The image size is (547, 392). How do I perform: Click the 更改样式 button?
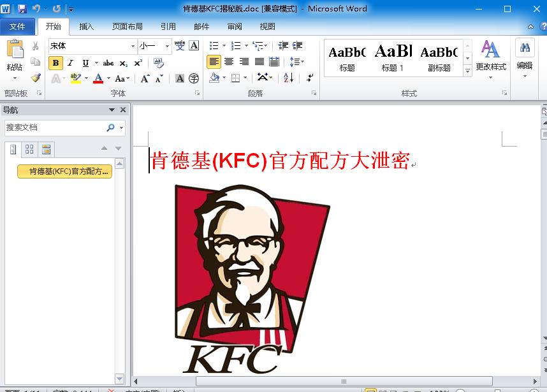click(491, 59)
